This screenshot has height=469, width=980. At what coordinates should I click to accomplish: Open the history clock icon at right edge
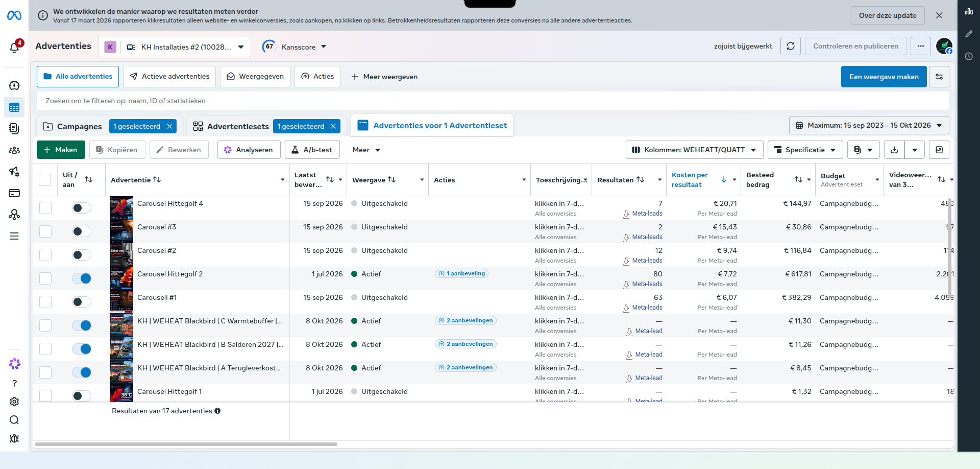pos(969,56)
